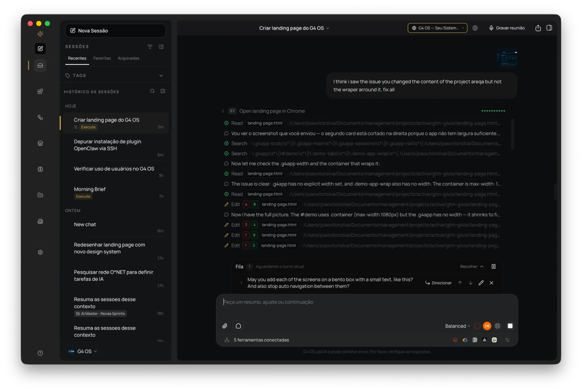Click the Google Cloud tool icon
This screenshot has height=392, width=582.
tap(465, 340)
